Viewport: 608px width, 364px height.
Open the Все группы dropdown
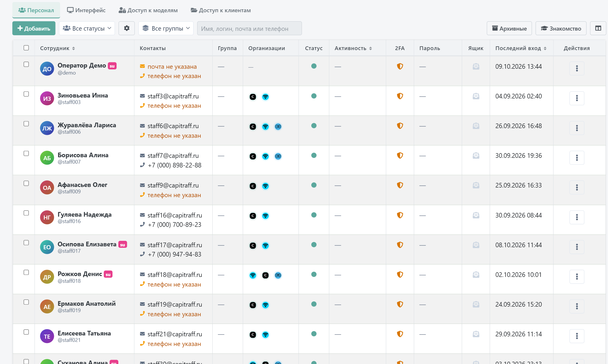[x=166, y=28]
